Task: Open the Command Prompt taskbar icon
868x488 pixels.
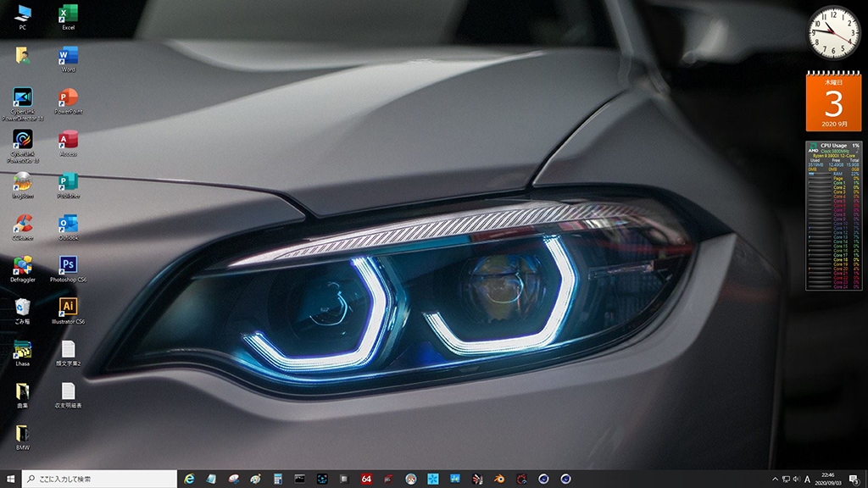Action: pos(299,479)
